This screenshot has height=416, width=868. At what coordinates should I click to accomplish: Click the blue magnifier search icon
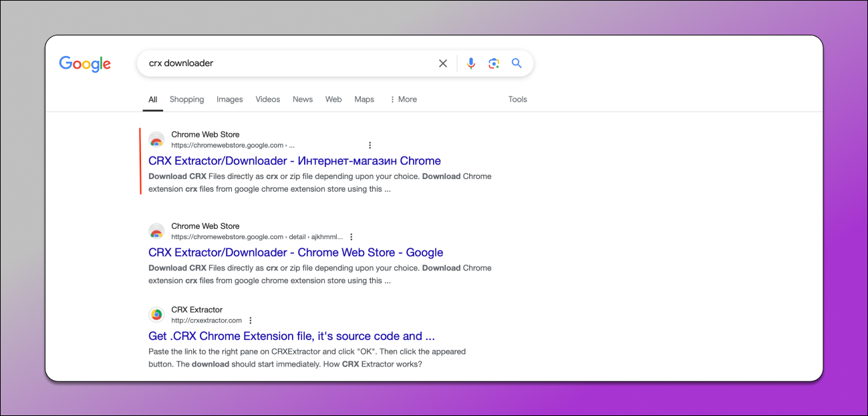517,63
